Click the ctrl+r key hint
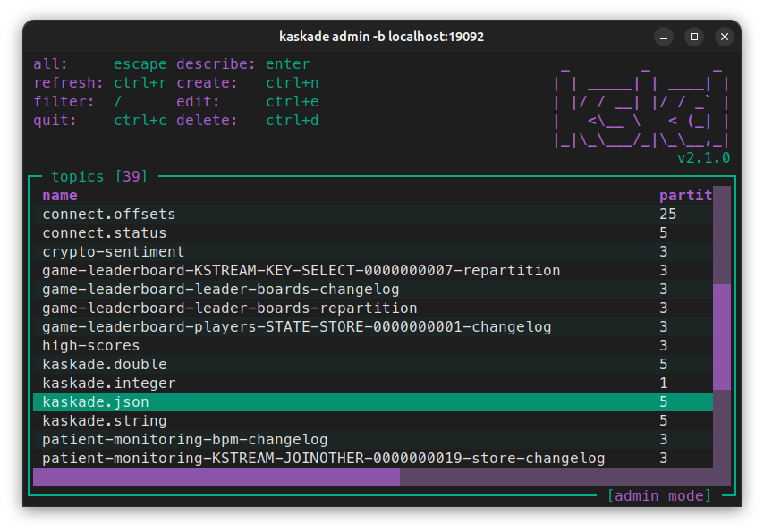 tap(140, 83)
